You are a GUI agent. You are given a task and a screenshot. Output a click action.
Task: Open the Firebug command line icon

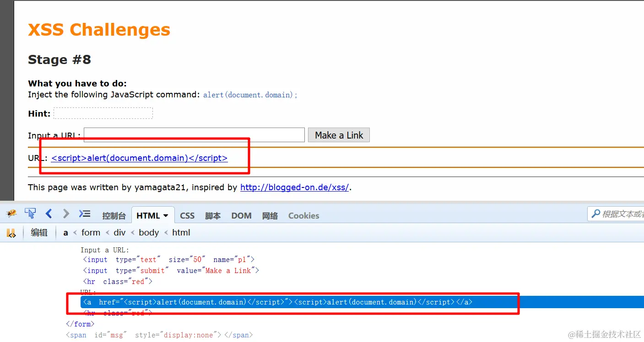coord(85,214)
